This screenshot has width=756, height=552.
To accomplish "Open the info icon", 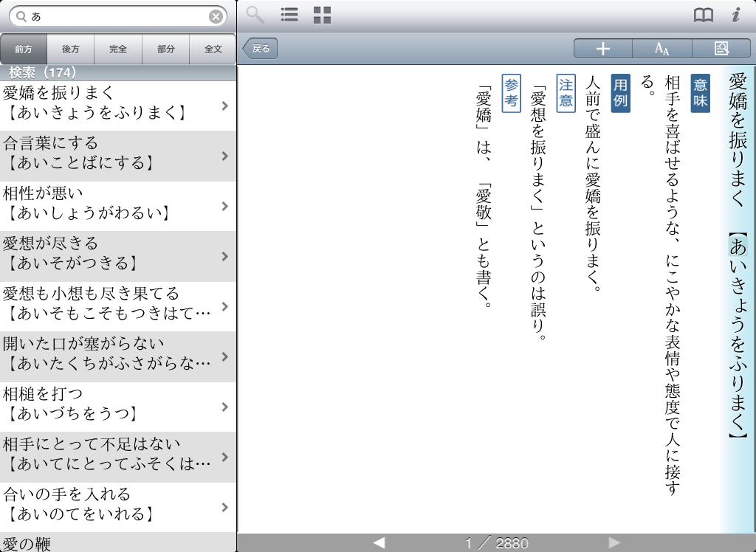I will coord(735,15).
